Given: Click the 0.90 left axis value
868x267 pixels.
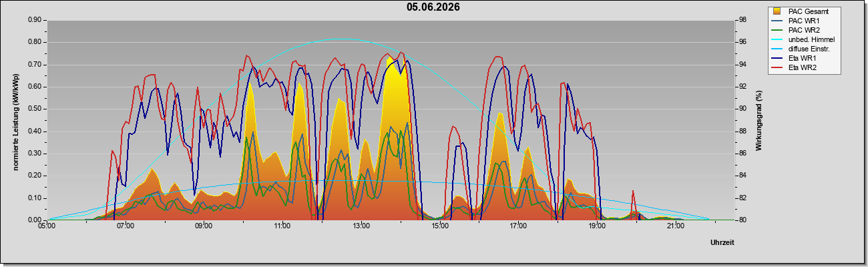Looking at the screenshot, I should [35, 20].
